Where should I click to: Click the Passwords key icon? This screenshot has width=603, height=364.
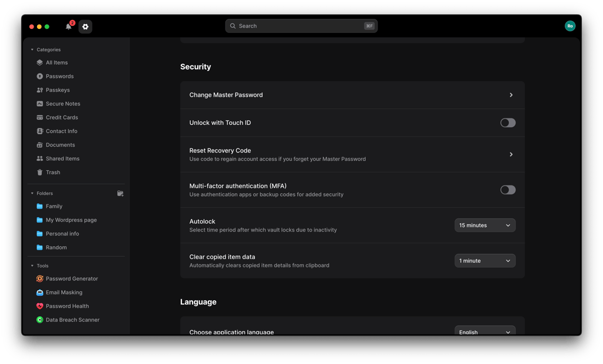click(39, 76)
